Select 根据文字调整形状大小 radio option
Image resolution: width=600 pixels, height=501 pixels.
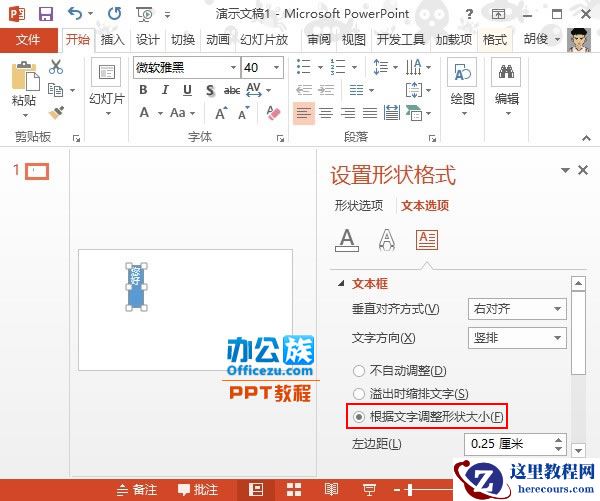[359, 416]
